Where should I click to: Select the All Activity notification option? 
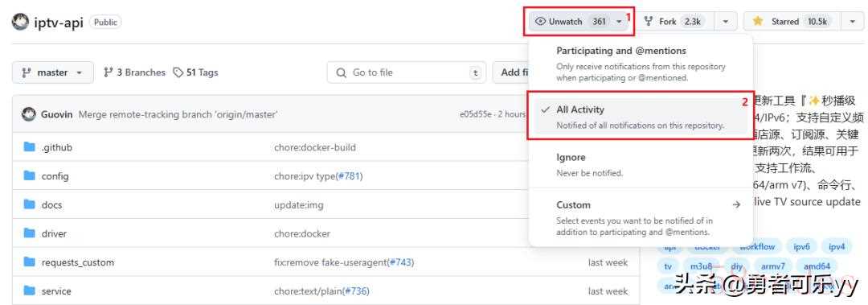[x=641, y=117]
